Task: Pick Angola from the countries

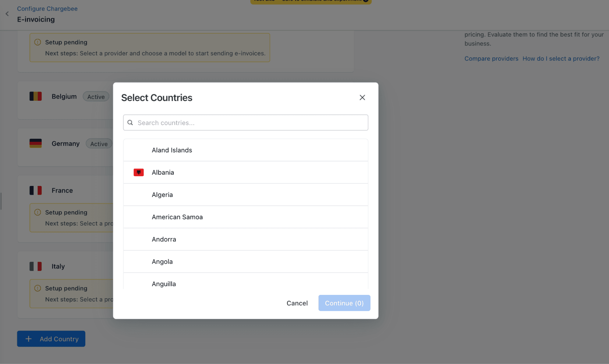Action: pos(162,261)
